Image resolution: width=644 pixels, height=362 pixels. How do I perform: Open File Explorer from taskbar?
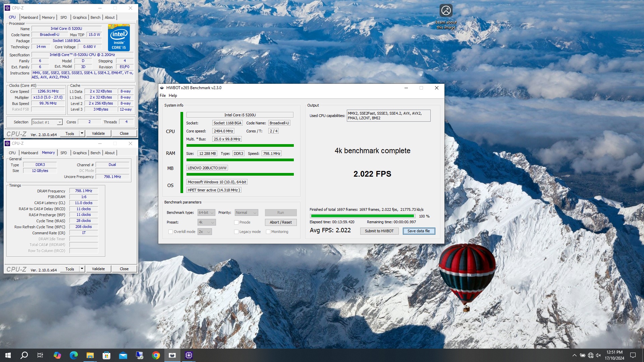(x=90, y=355)
